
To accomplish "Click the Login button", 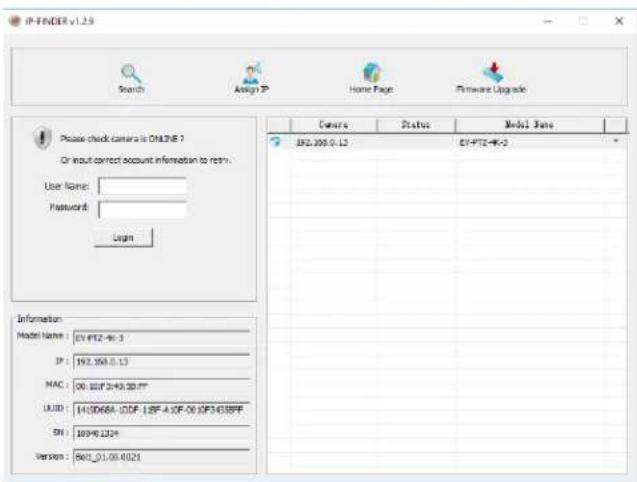I will click(x=124, y=238).
